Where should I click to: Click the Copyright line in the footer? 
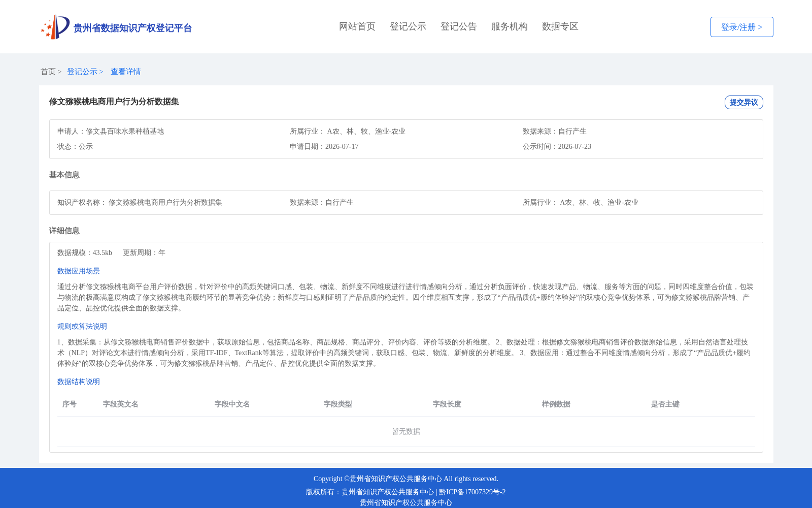(x=406, y=479)
